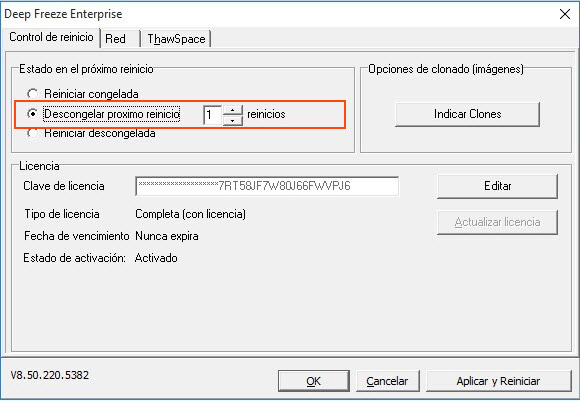Click the Activado activation status

(x=156, y=258)
